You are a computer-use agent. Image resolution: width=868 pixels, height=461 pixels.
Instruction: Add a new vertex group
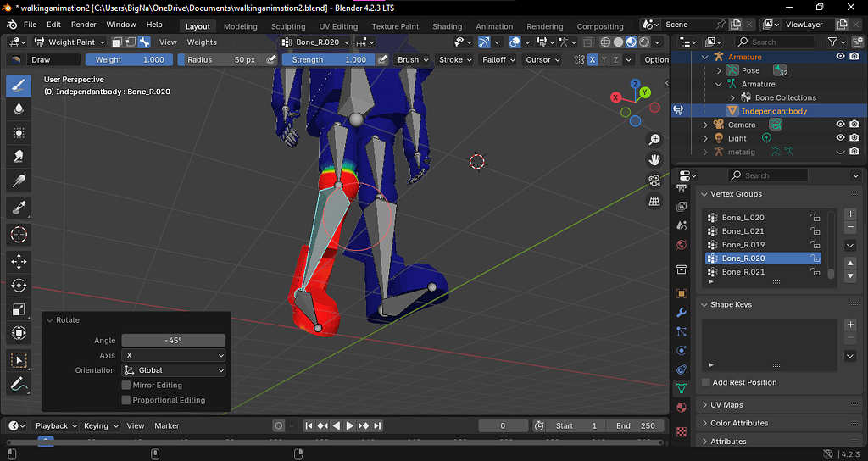pyautogui.click(x=850, y=214)
